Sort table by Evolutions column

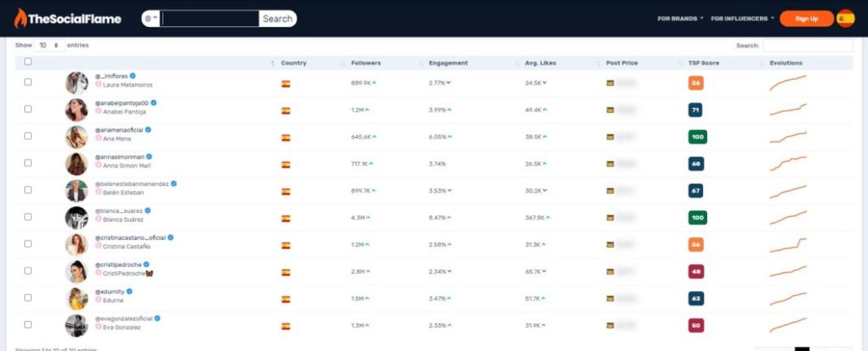point(786,63)
